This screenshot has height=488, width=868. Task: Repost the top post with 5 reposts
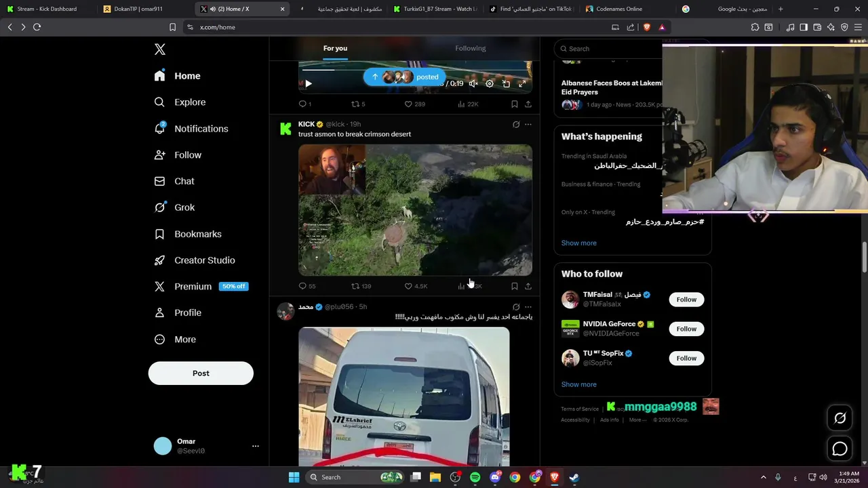[x=358, y=104]
